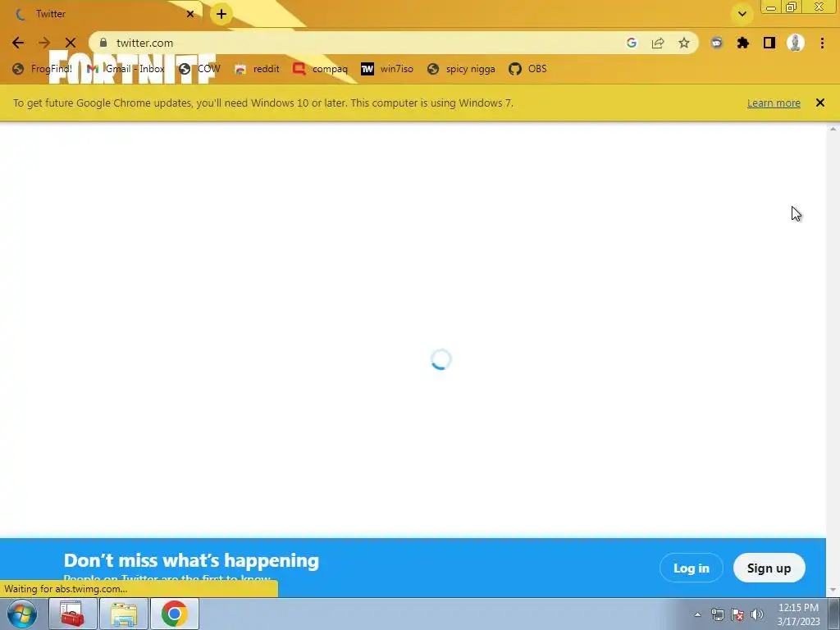Screen dimensions: 840x630
Task: Open the taskbar clock showing 12:15 PM
Action: click(798, 614)
